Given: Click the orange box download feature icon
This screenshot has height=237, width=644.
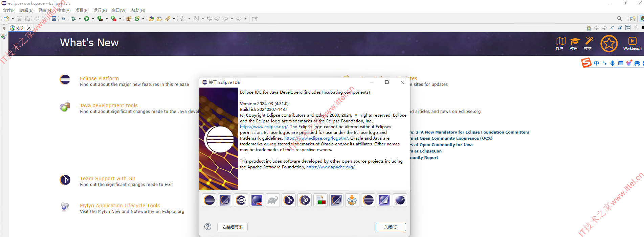Looking at the screenshot, I should [x=352, y=200].
